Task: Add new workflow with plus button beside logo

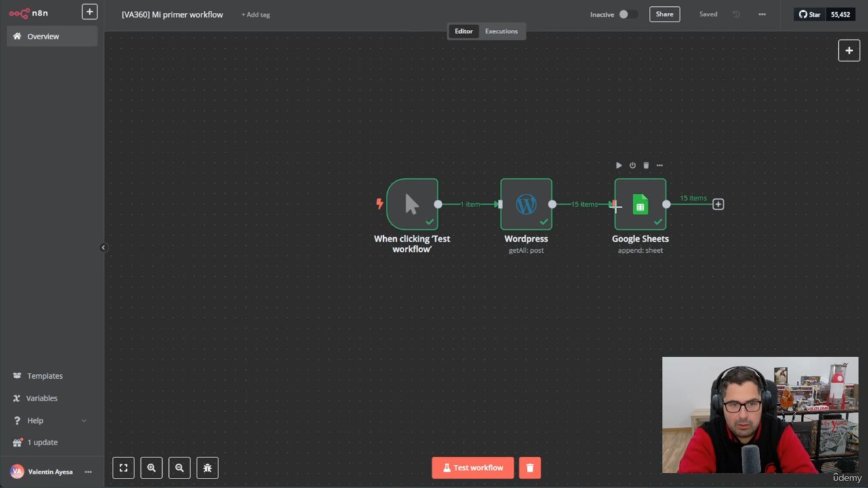Action: coord(90,12)
